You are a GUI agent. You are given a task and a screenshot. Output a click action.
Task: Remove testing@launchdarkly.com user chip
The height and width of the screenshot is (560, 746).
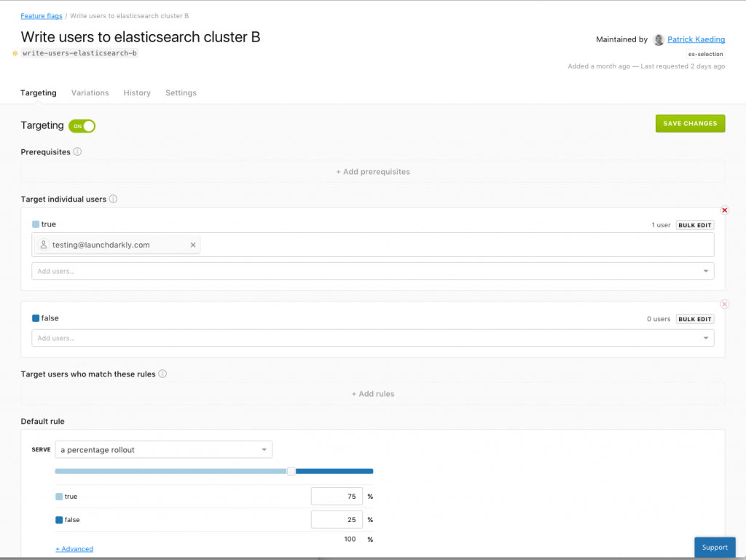[x=193, y=245]
